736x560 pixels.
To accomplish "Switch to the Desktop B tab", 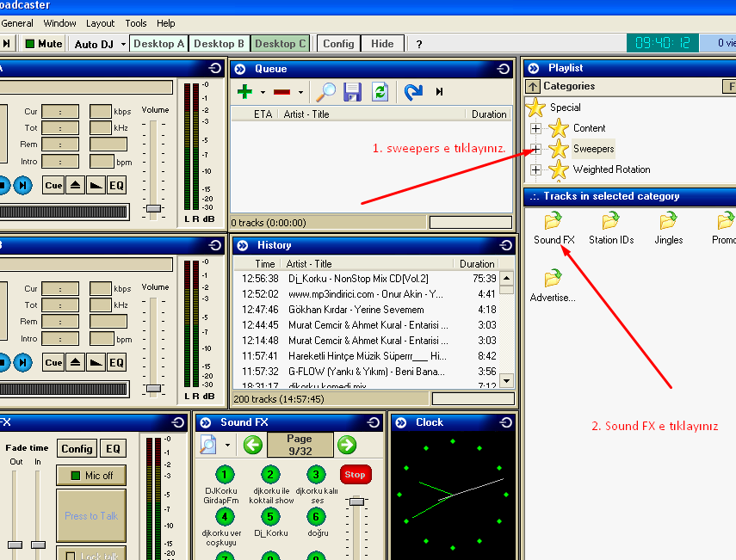I will click(x=219, y=43).
